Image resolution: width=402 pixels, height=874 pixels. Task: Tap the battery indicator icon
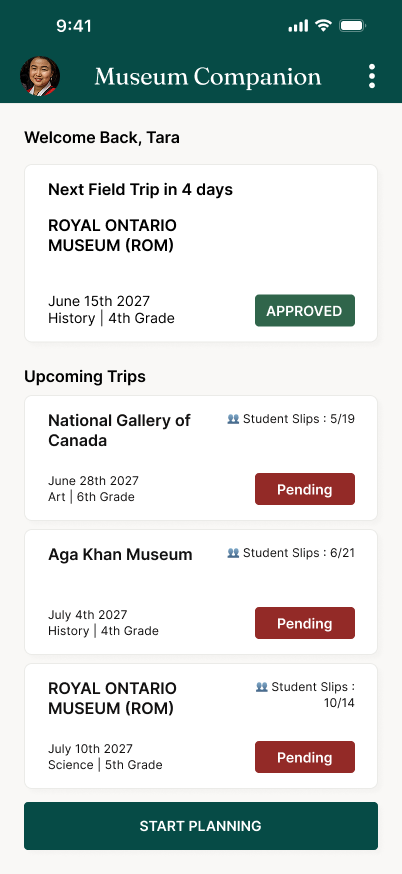click(352, 26)
